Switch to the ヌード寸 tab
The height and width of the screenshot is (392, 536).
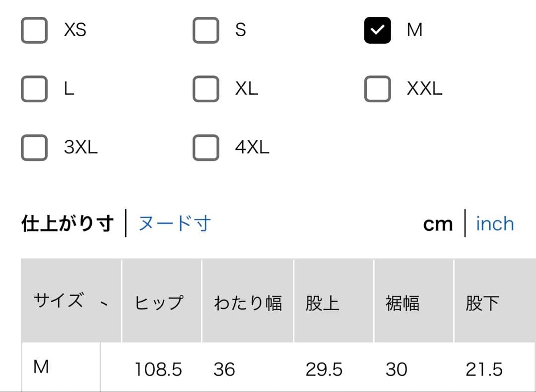pos(174,224)
